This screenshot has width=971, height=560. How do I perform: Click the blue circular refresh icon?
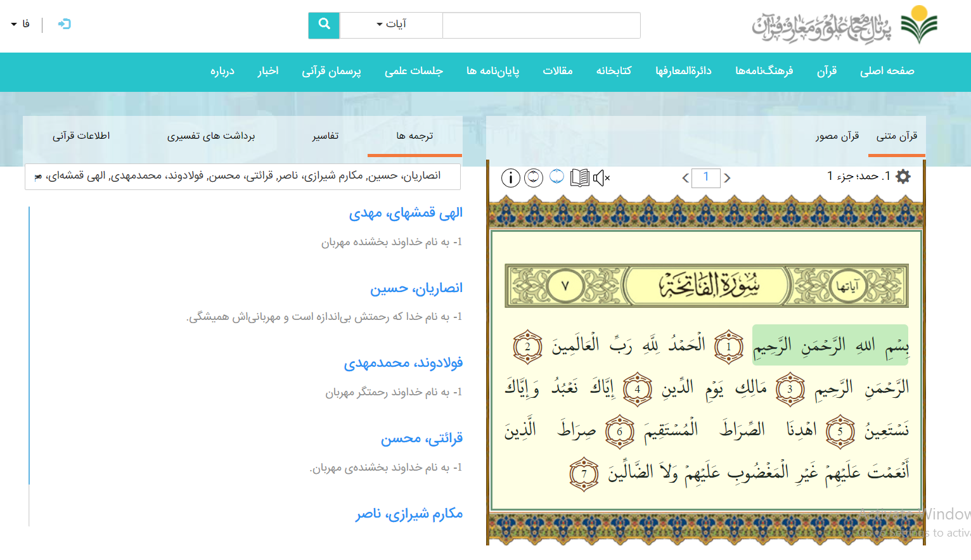(556, 177)
